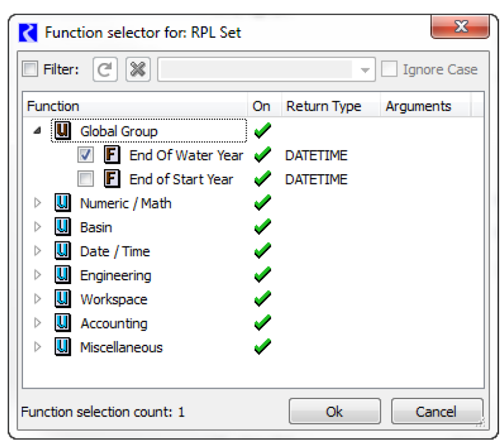504x444 pixels.
Task: Check the End of Start Year function
Action: pyautogui.click(x=85, y=180)
